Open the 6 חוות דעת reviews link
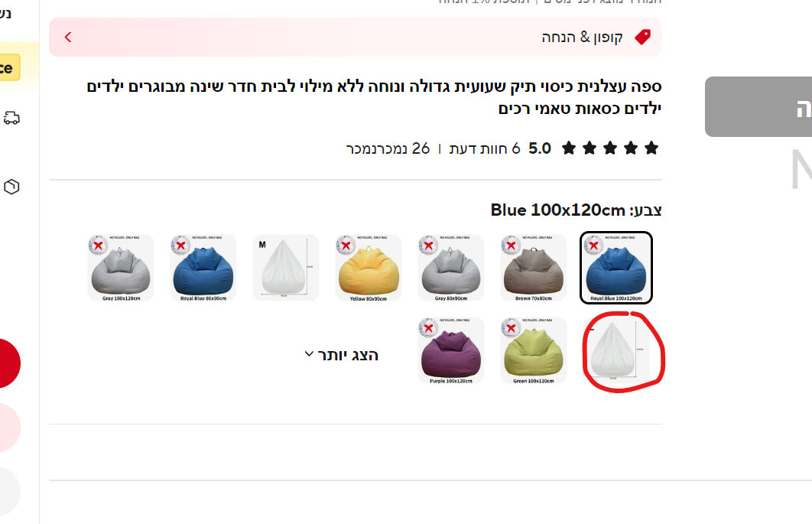This screenshot has height=524, width=812. point(485,148)
